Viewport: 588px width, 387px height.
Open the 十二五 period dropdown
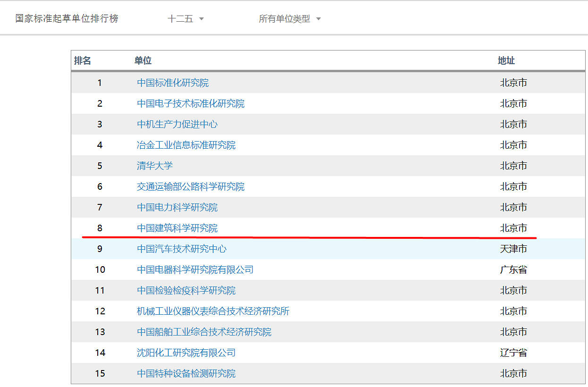pyautogui.click(x=186, y=19)
